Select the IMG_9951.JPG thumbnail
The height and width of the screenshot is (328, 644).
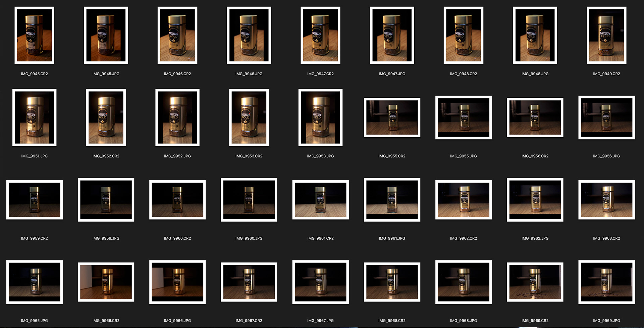tap(35, 118)
